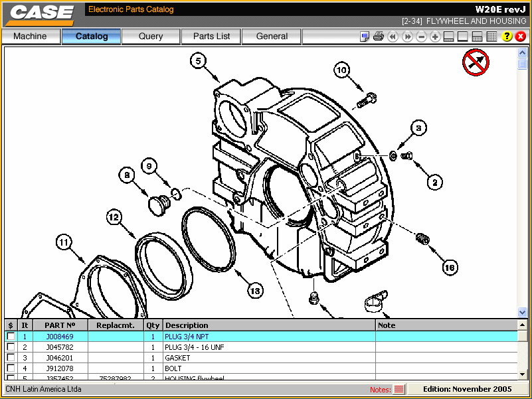
Task: Click description PLUG 3/4 NPT
Action: tap(187, 337)
